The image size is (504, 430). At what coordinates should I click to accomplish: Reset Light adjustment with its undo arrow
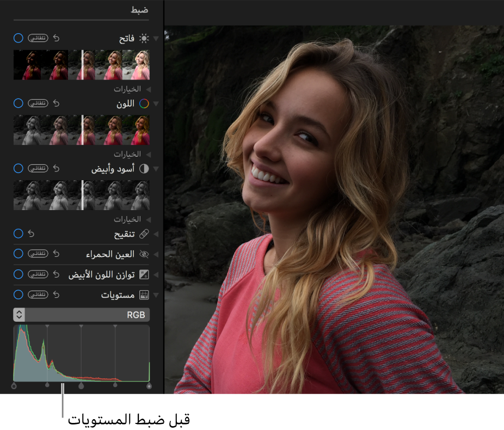(x=56, y=39)
